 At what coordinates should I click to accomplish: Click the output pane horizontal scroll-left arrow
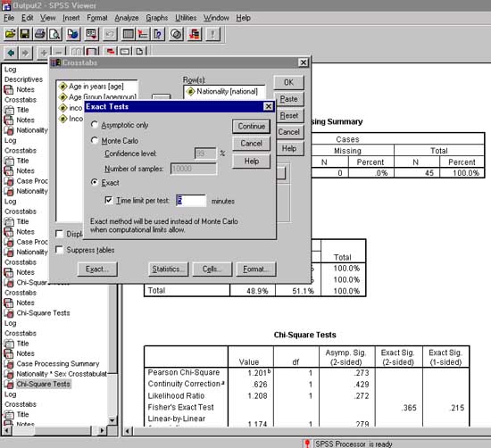point(128,431)
